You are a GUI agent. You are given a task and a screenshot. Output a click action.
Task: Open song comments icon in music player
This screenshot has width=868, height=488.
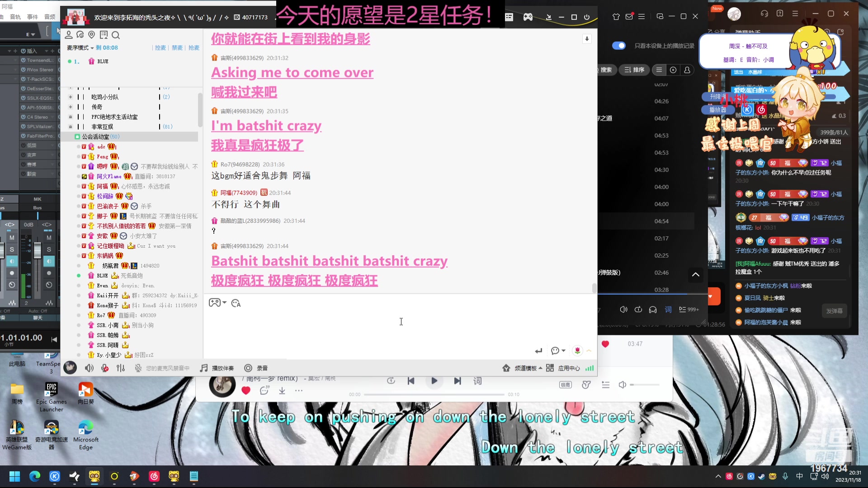click(x=264, y=390)
